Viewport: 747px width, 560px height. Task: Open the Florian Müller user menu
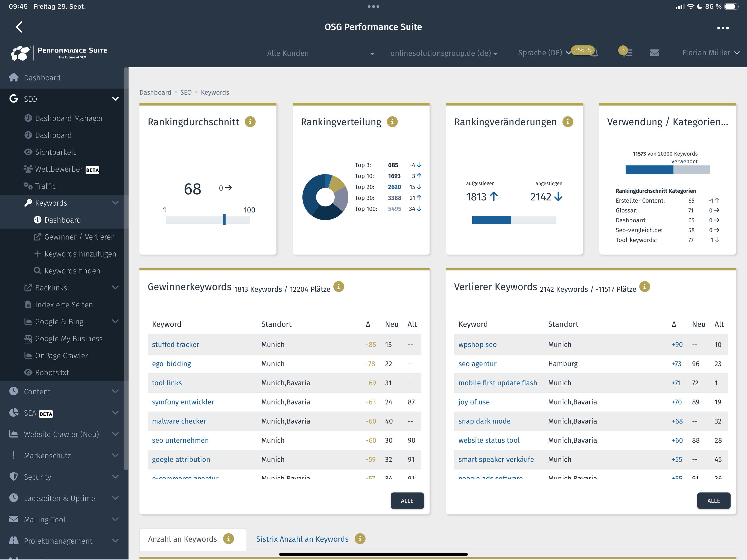tap(711, 53)
